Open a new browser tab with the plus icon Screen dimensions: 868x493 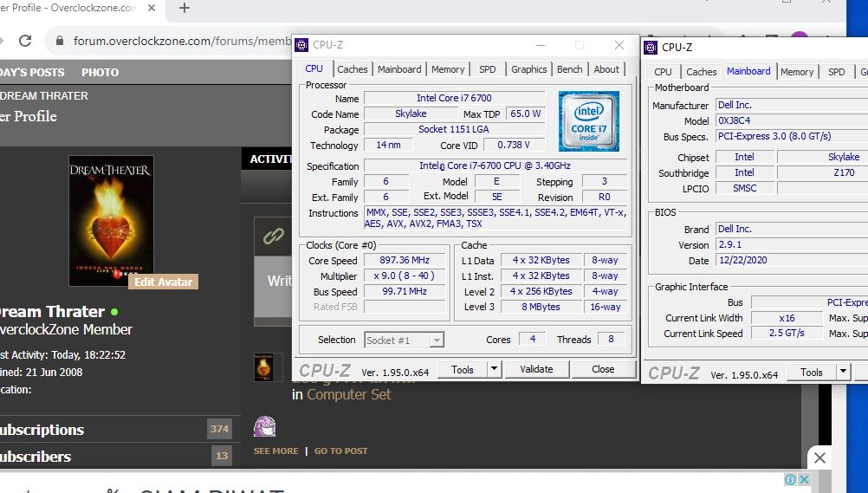185,8
